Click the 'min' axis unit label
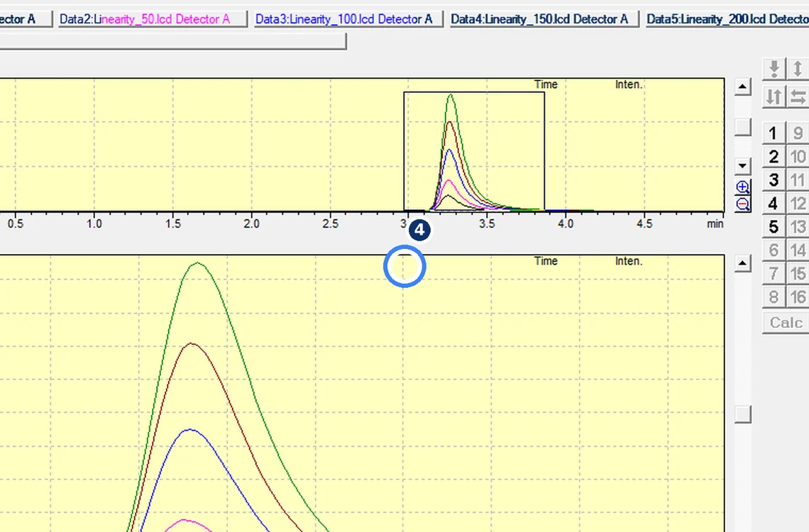 tap(715, 223)
